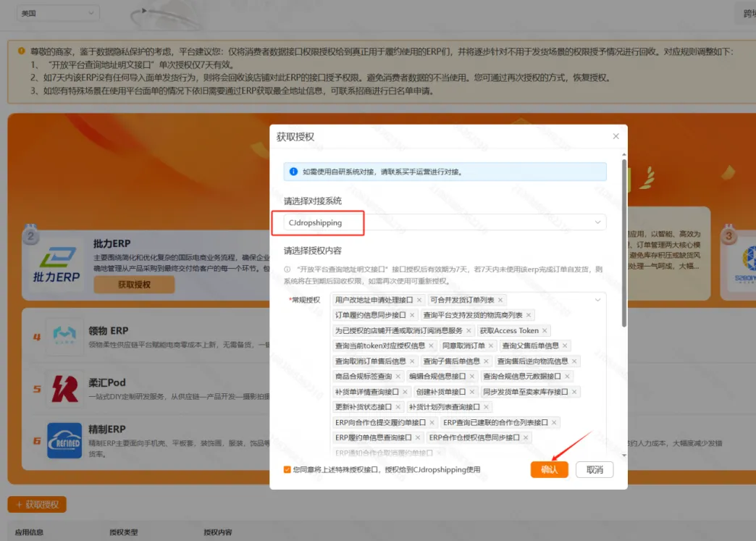
Task: Remove the 创建补货单接口 tag
Action: click(473, 392)
